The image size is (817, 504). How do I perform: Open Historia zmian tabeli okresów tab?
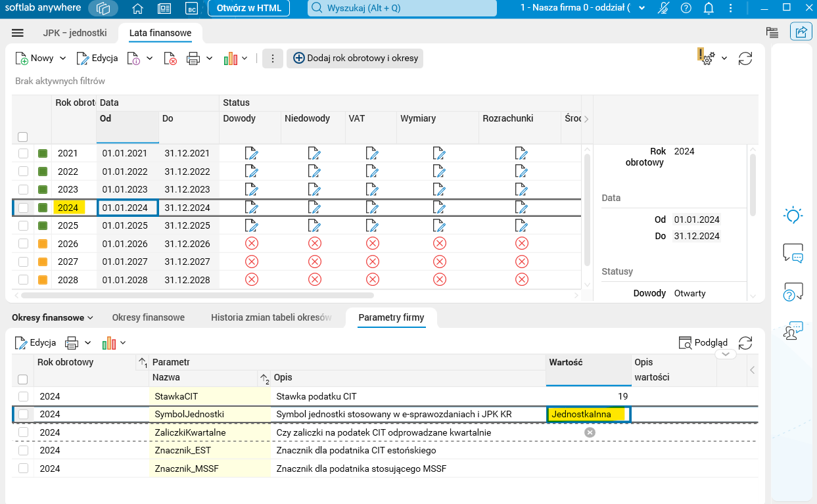coord(271,317)
